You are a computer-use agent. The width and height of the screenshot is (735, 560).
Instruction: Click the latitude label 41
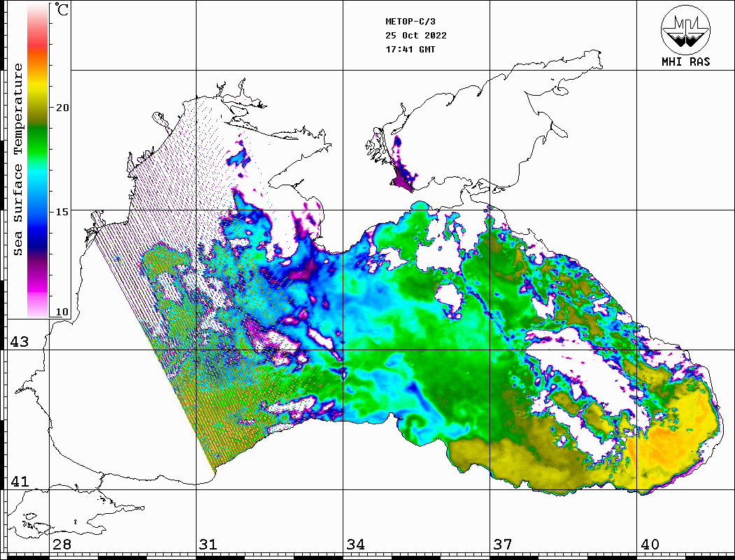pyautogui.click(x=19, y=481)
